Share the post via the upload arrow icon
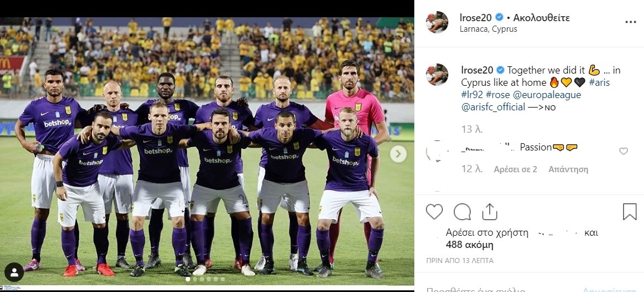Viewport: 644px width, 292px height. [x=490, y=212]
